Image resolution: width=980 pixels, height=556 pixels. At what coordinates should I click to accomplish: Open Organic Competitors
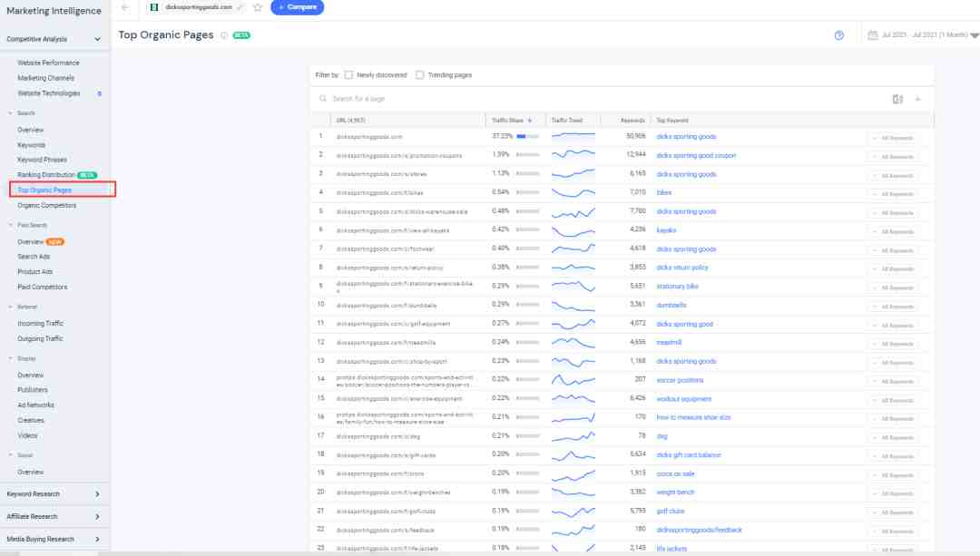[x=47, y=206]
